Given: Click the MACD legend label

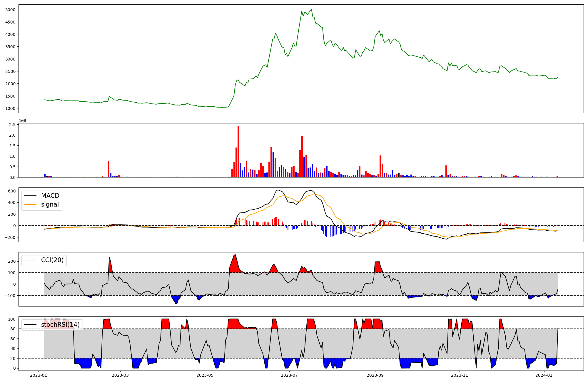Looking at the screenshot, I should click(50, 196).
